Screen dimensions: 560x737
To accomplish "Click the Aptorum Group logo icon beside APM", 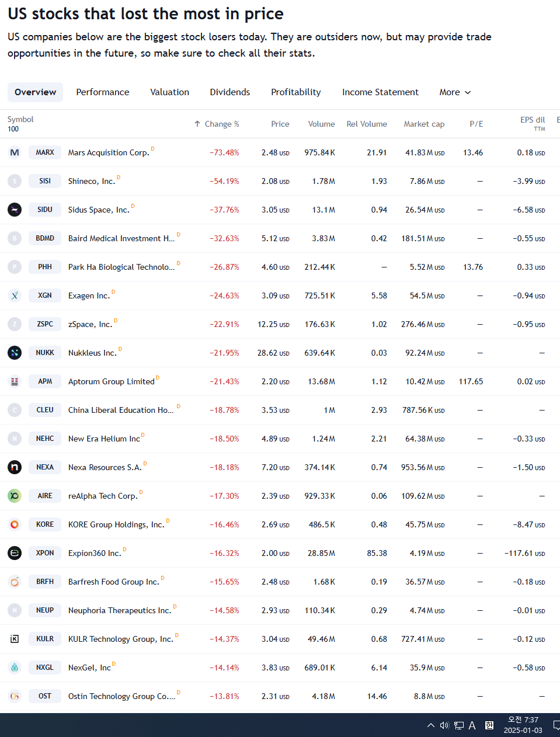I will [x=15, y=381].
